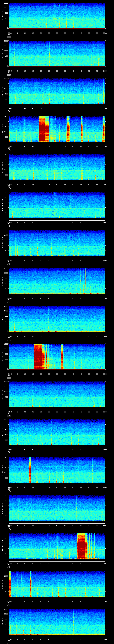Click the 10:26:00 start time label

9,184
